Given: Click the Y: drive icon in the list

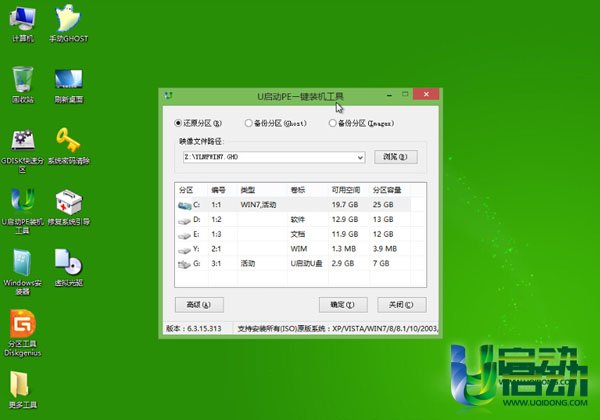Looking at the screenshot, I should [184, 250].
